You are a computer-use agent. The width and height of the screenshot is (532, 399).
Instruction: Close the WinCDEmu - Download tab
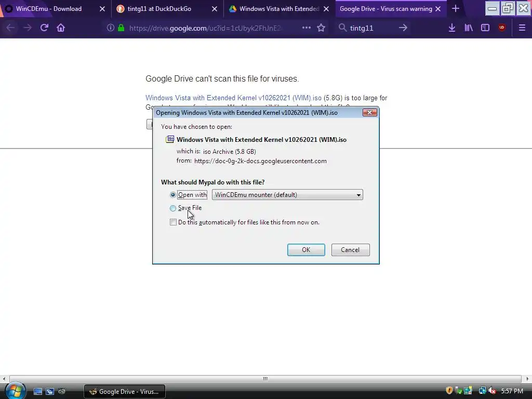[x=102, y=9]
